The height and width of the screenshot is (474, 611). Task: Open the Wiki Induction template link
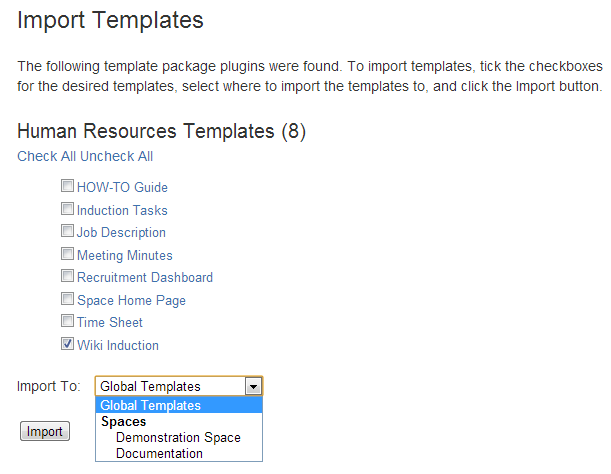click(x=118, y=345)
